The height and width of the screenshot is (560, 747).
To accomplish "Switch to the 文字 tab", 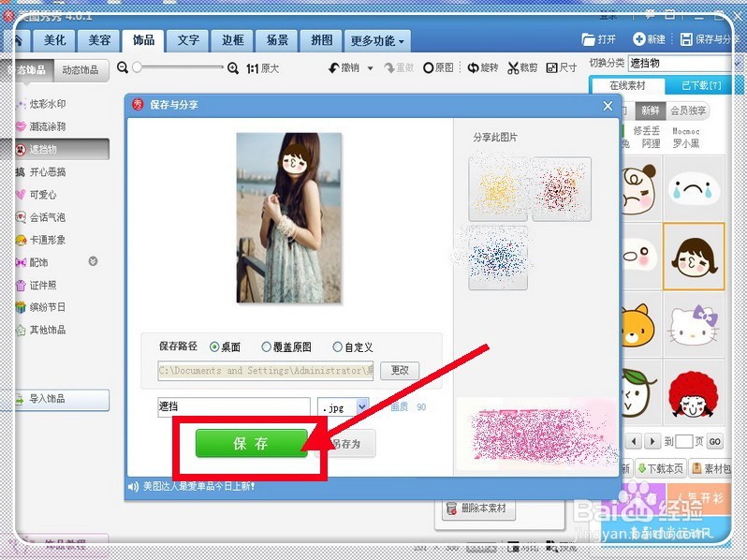I will 188,40.
